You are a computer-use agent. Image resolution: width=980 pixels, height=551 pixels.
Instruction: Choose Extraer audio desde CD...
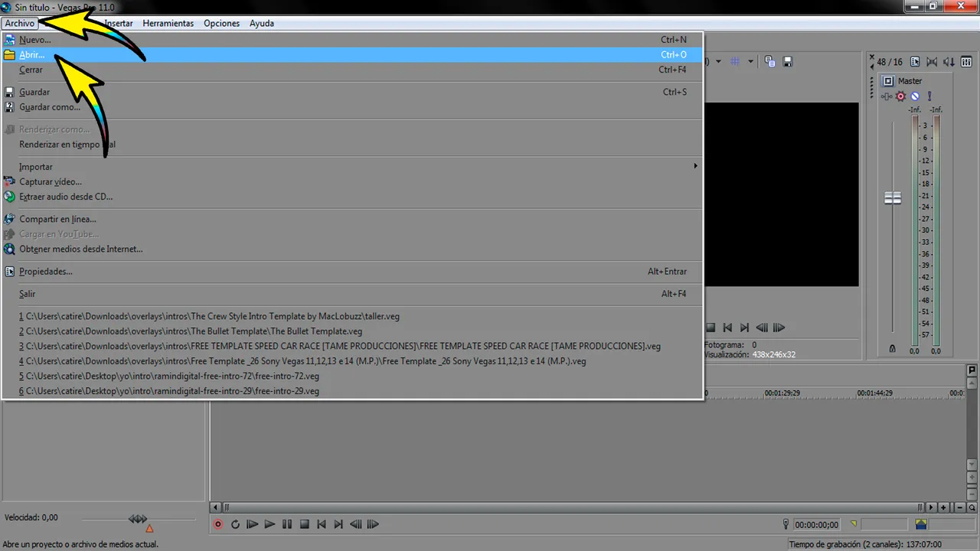click(352, 197)
